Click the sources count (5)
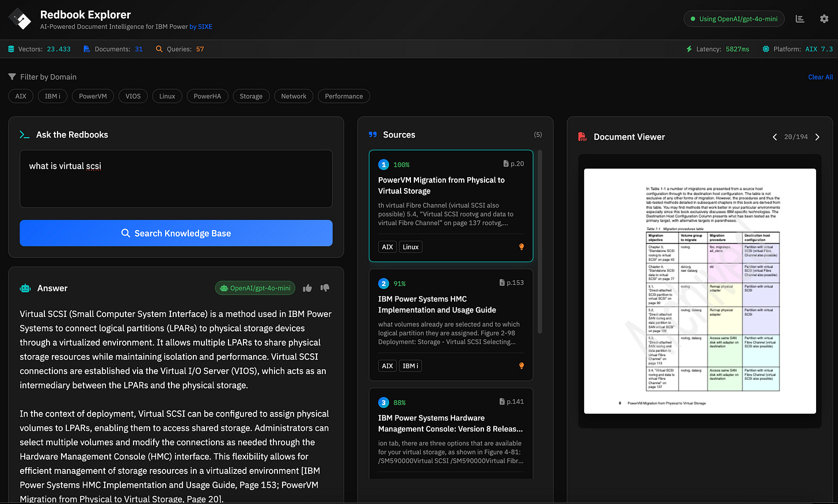Image resolution: width=838 pixels, height=504 pixels. [x=538, y=135]
